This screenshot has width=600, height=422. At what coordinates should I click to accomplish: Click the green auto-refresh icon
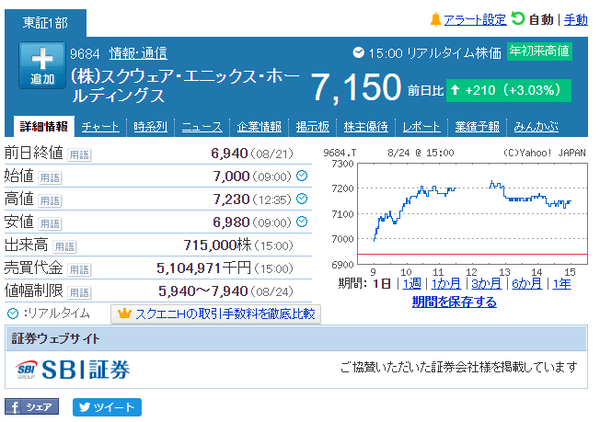(x=518, y=19)
